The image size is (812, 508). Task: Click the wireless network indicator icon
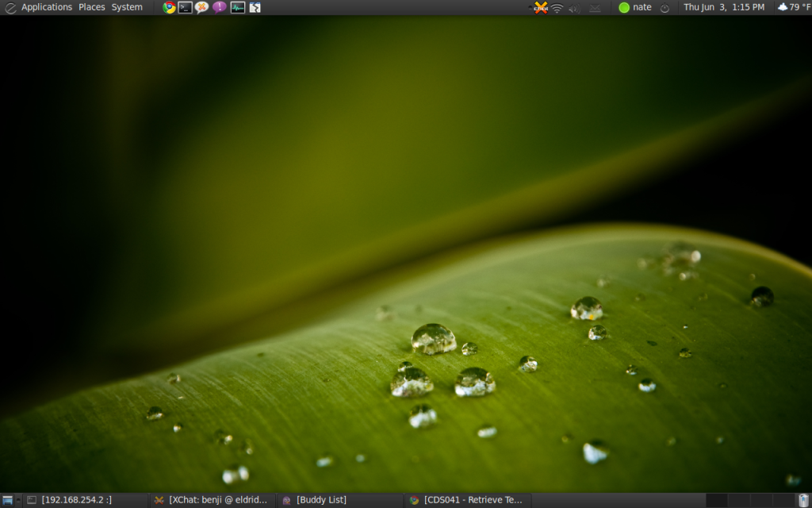(557, 8)
